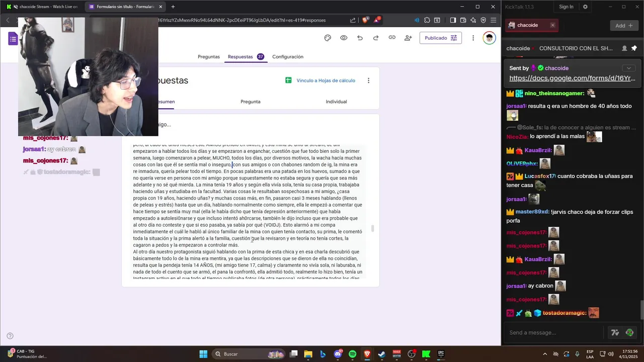This screenshot has width=644, height=362.
Task: Switch to the Configuración tab
Action: [x=288, y=57]
